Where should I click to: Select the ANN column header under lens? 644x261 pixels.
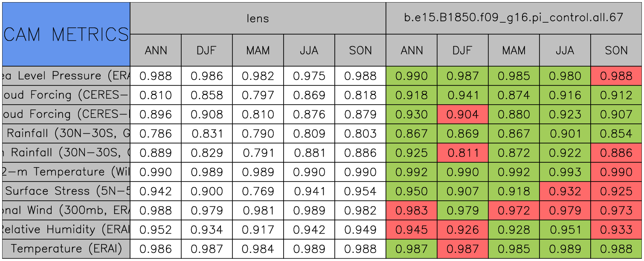[x=156, y=50]
